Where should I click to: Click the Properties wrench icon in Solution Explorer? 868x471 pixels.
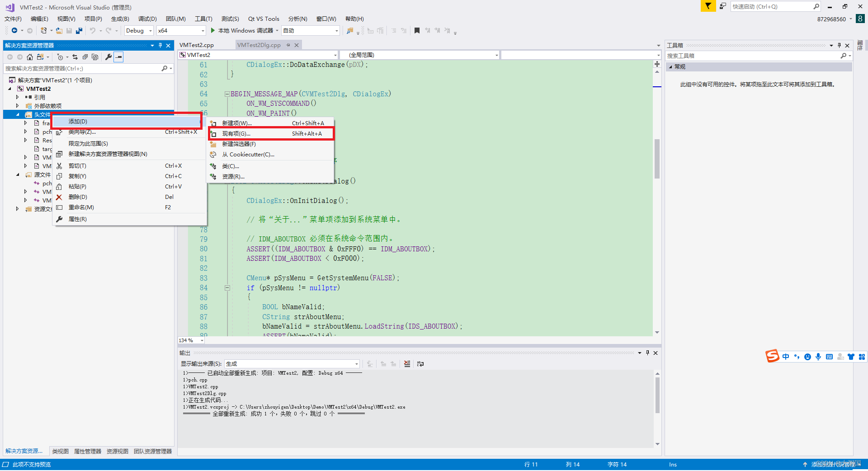108,57
